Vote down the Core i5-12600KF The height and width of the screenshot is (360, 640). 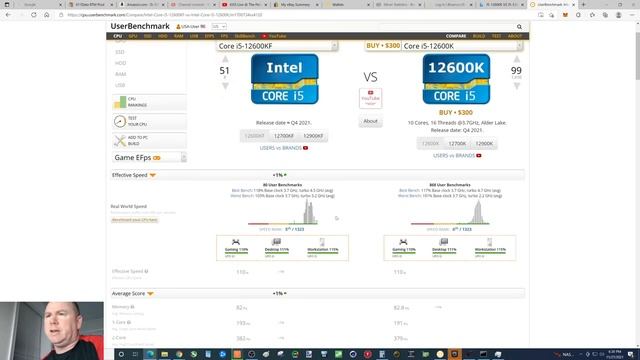point(225,86)
